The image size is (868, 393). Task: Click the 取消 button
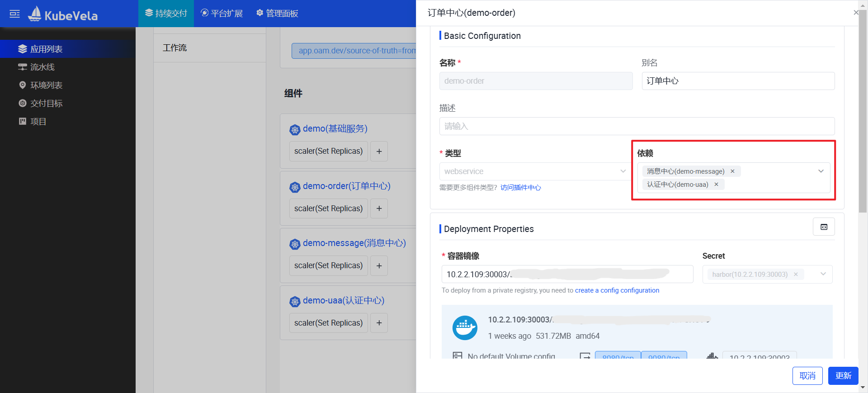pyautogui.click(x=807, y=376)
